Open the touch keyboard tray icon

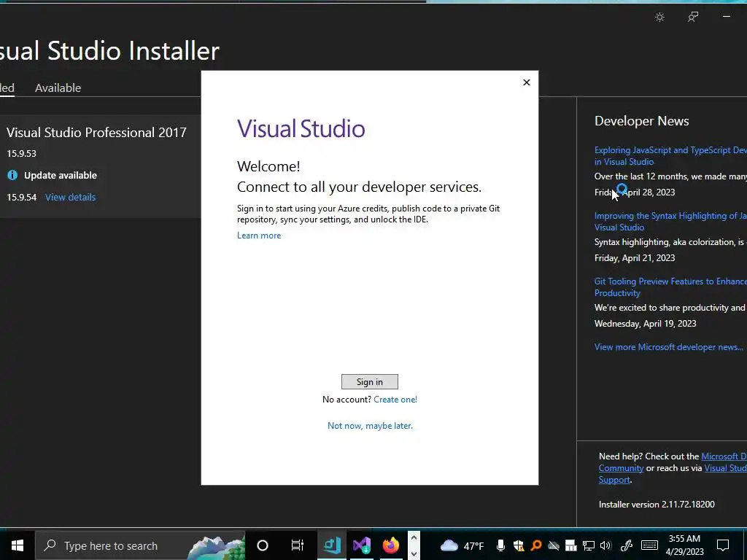click(x=649, y=545)
